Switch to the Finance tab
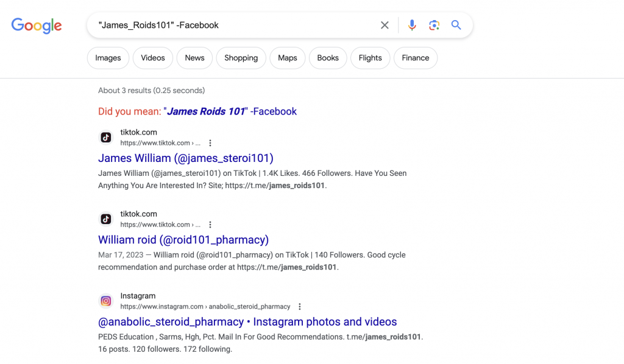The width and height of the screenshot is (624, 364). click(416, 58)
